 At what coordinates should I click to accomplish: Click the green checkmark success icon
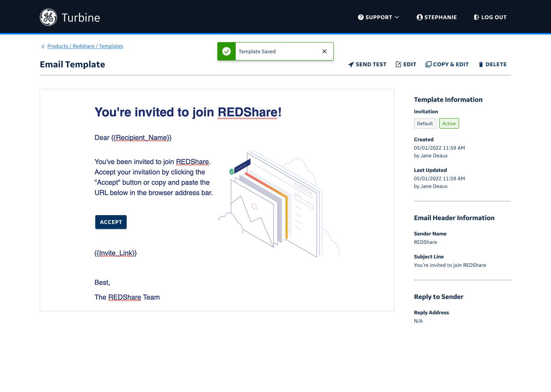[x=227, y=51]
